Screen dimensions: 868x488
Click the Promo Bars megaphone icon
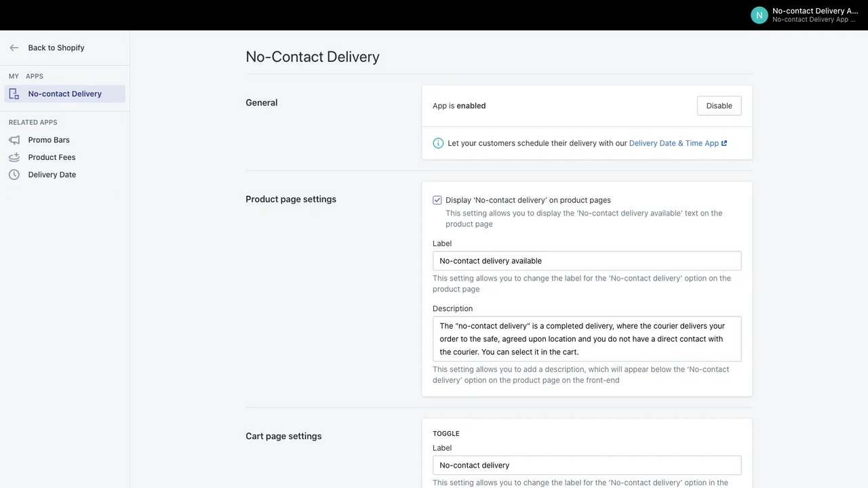(14, 140)
